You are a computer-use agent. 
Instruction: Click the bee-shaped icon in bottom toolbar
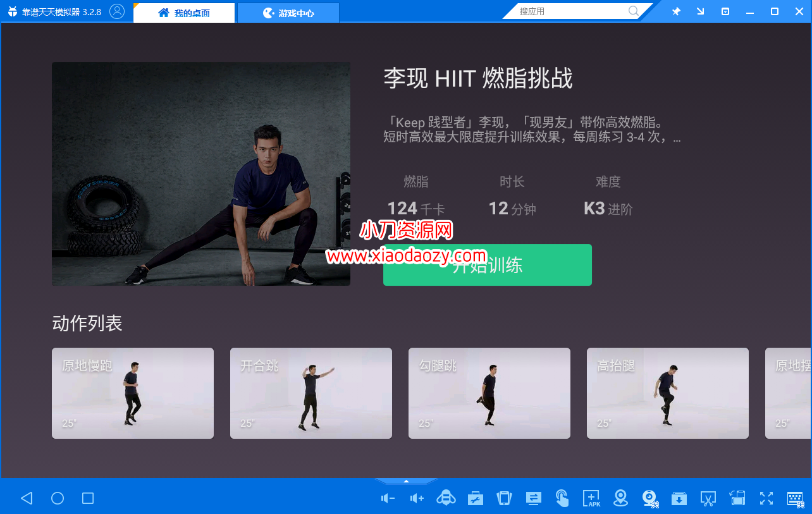point(446,498)
